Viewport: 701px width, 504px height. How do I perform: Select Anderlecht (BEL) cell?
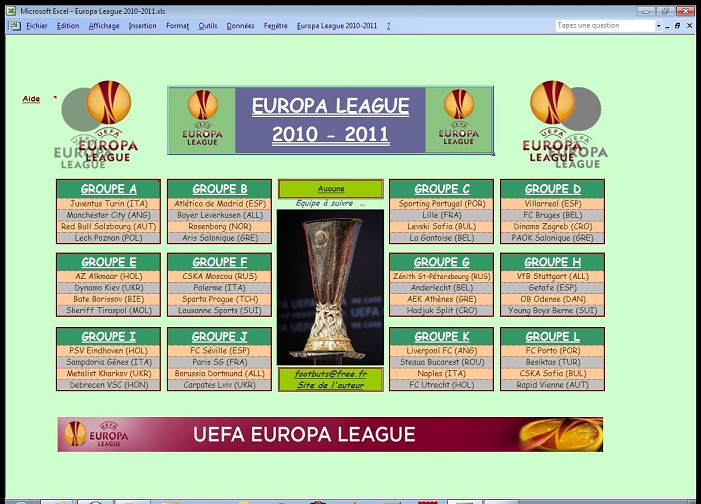tap(442, 288)
